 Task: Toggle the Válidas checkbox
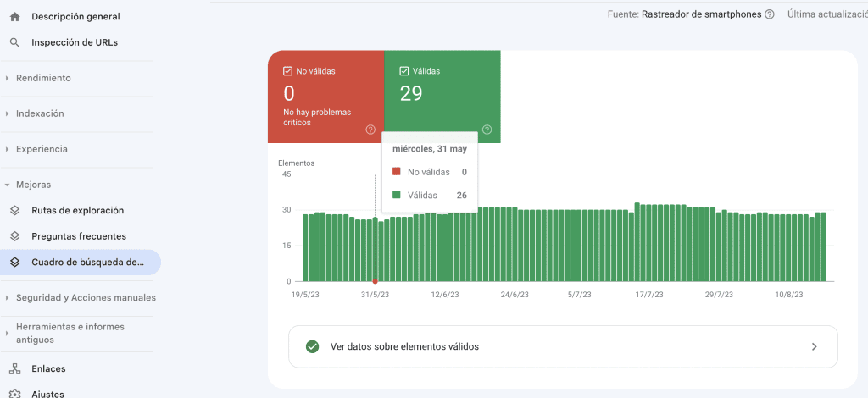[405, 71]
